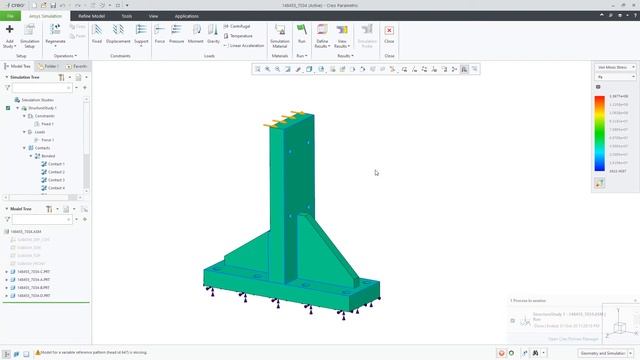Open the Geometry and Simulation filter dropdown
The height and width of the screenshot is (360, 640).
(x=606, y=353)
